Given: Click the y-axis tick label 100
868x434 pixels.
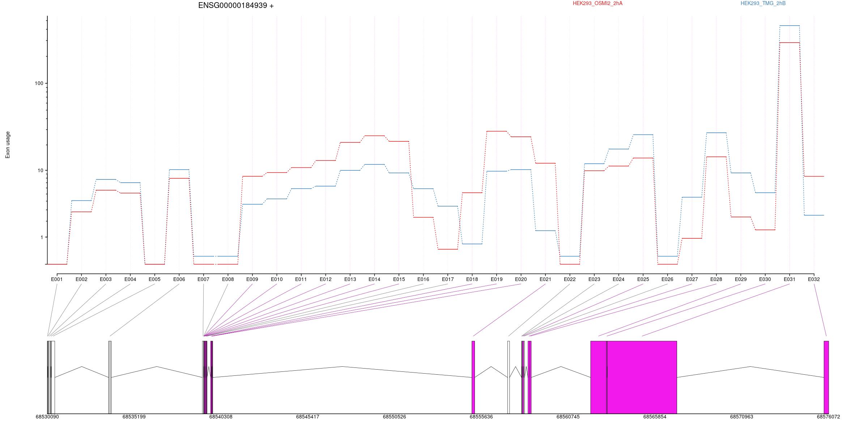Looking at the screenshot, I should click(x=39, y=83).
